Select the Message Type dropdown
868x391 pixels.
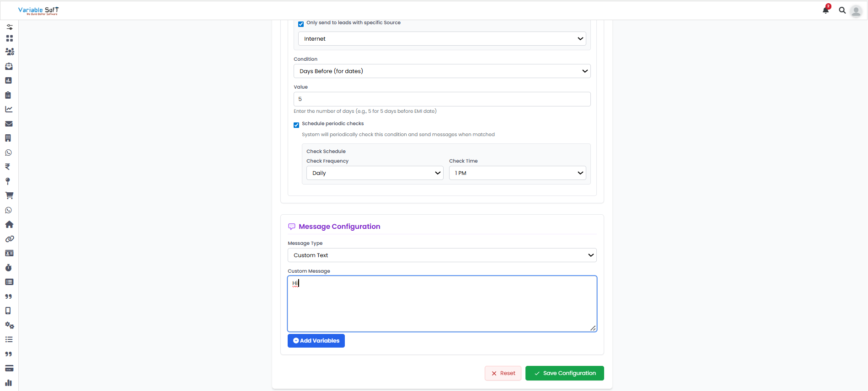[x=442, y=255]
